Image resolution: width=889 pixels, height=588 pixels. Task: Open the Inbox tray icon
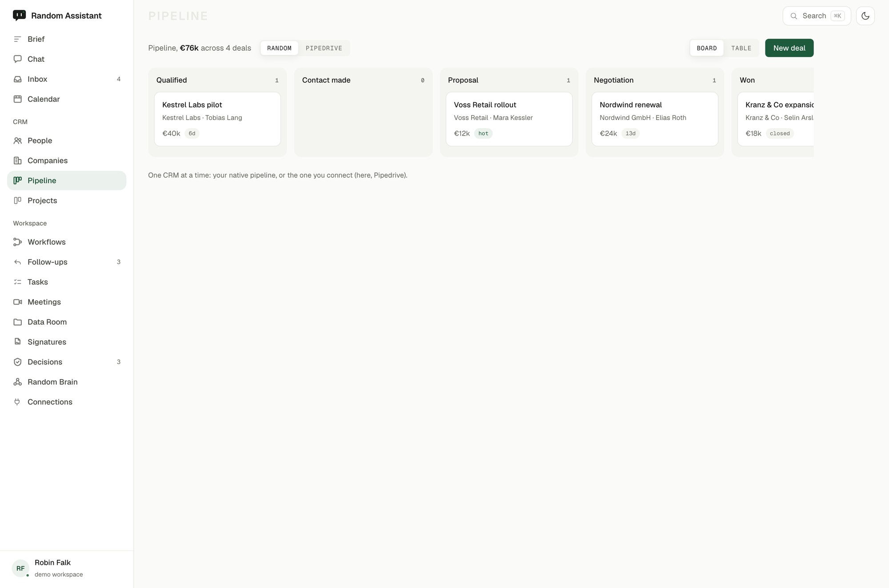point(17,79)
